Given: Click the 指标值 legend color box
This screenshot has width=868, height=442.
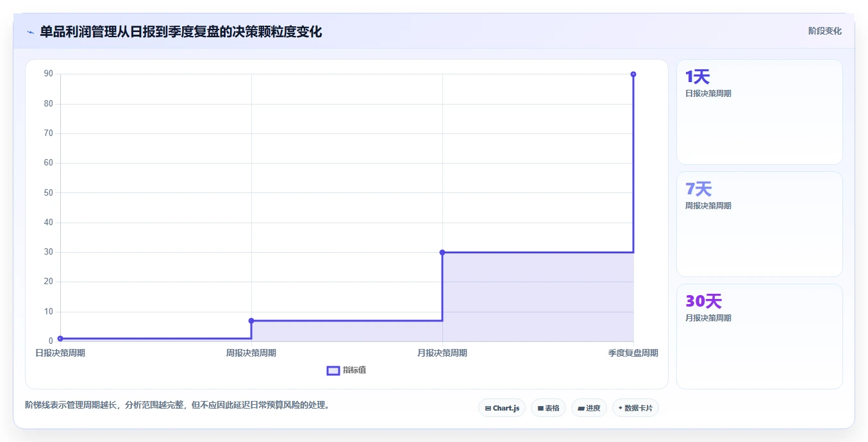Looking at the screenshot, I should pos(333,371).
